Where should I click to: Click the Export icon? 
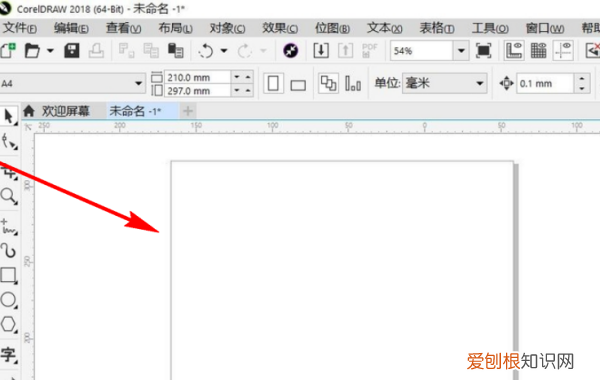click(345, 50)
